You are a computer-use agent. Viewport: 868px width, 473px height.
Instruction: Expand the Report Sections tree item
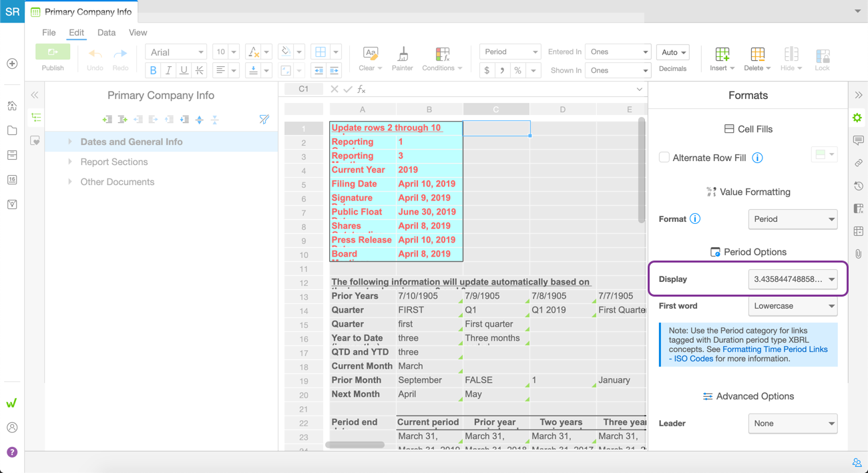(x=70, y=162)
